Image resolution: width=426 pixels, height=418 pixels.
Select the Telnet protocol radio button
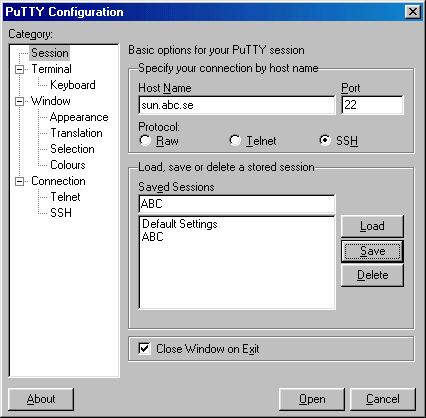coord(235,140)
